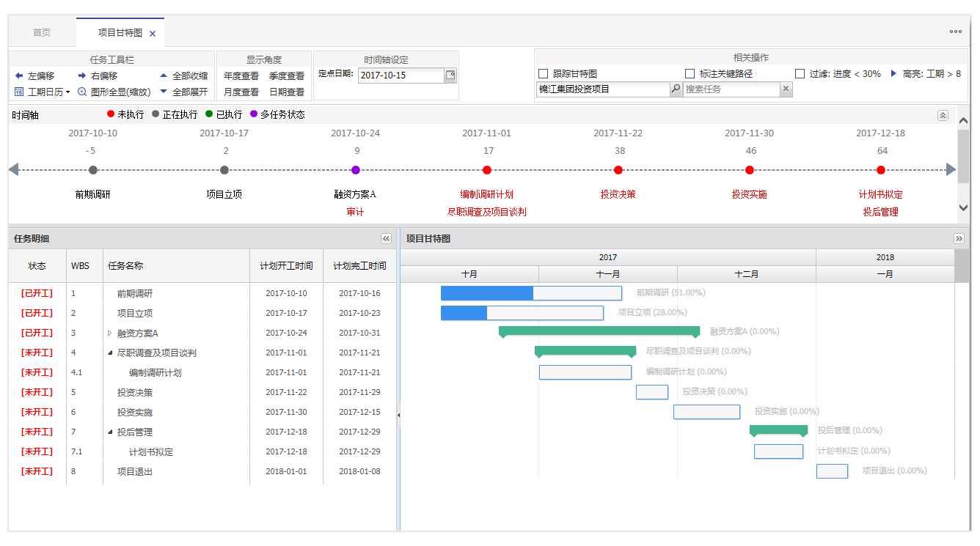Check the 标注关键路径 checkbox
This screenshot has height=546, width=980.
click(690, 74)
